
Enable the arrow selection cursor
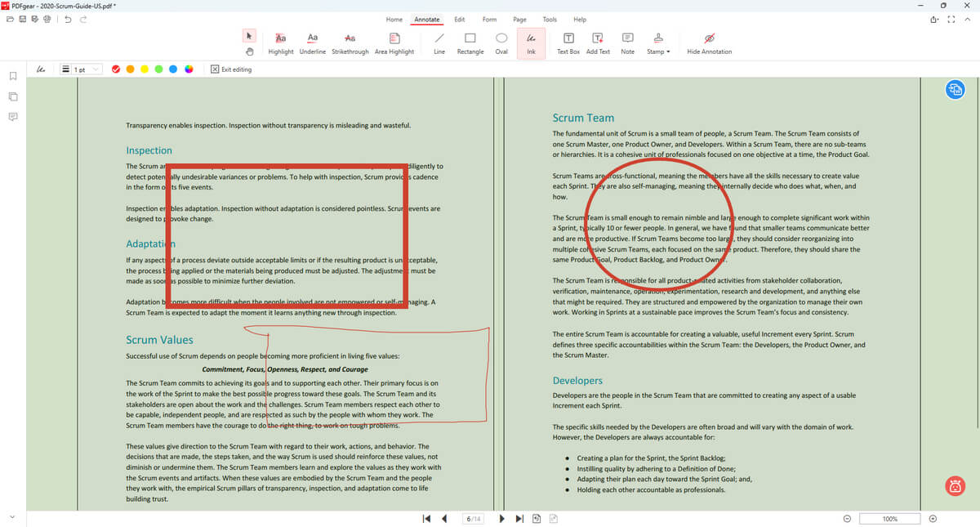click(x=250, y=35)
